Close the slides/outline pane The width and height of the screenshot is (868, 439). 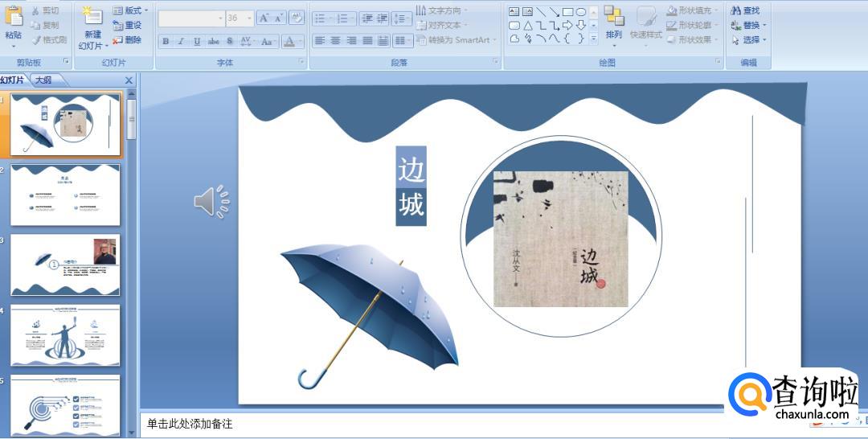pyautogui.click(x=129, y=81)
